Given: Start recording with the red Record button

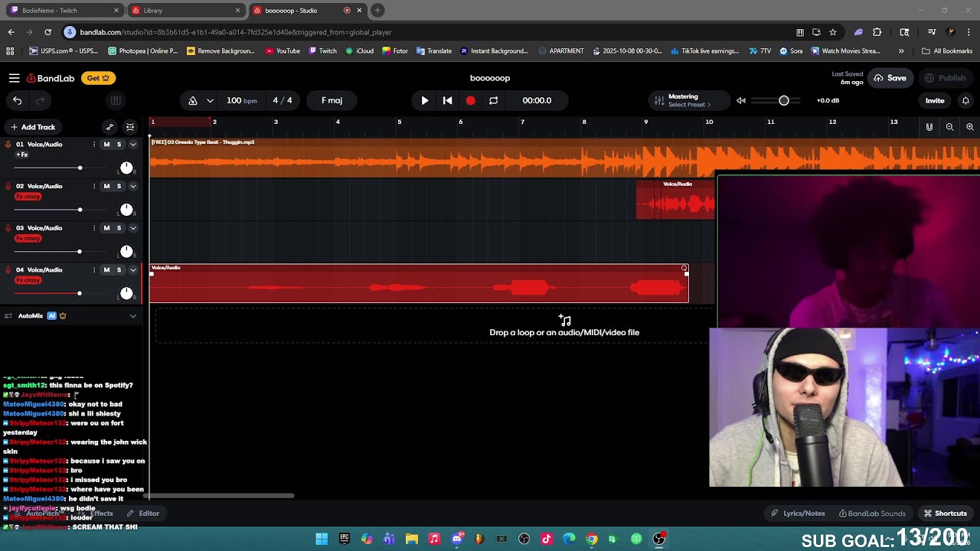Looking at the screenshot, I should [x=470, y=100].
